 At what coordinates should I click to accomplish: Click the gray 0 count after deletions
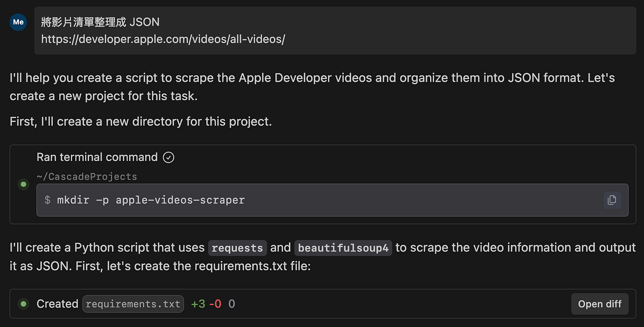[231, 304]
